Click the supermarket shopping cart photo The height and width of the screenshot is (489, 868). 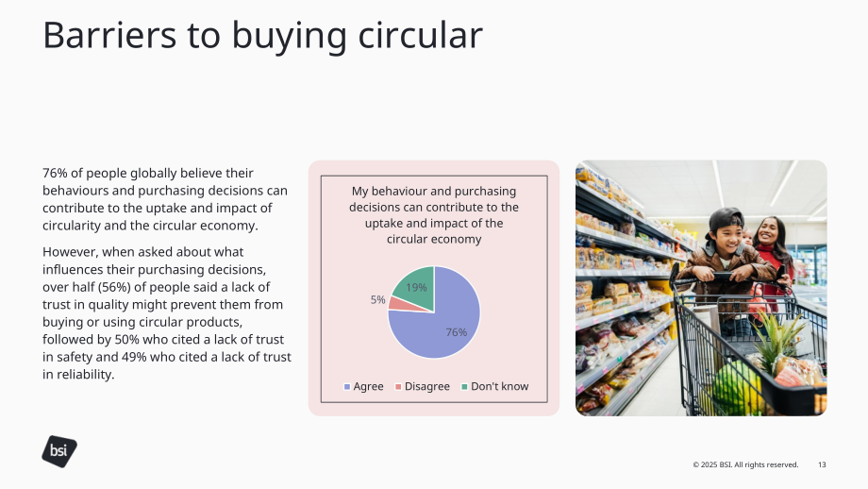[701, 288]
